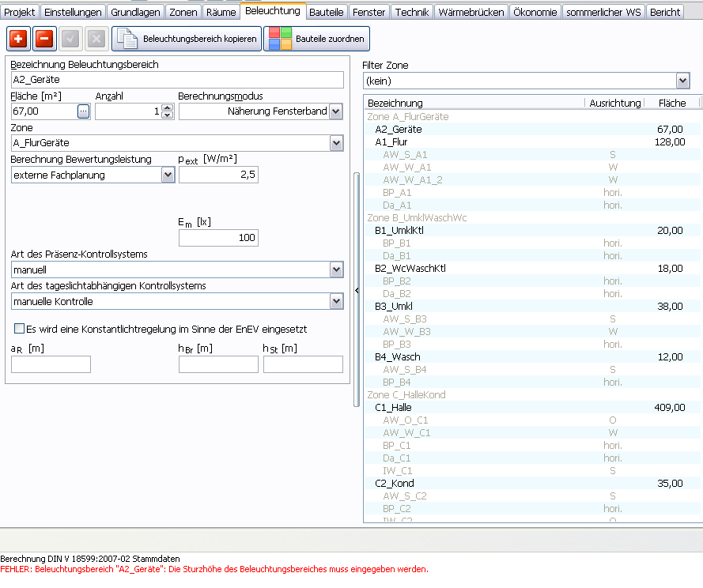The height and width of the screenshot is (588, 703).
Task: Open the Berechnungsmodus dropdown
Action: [x=336, y=111]
